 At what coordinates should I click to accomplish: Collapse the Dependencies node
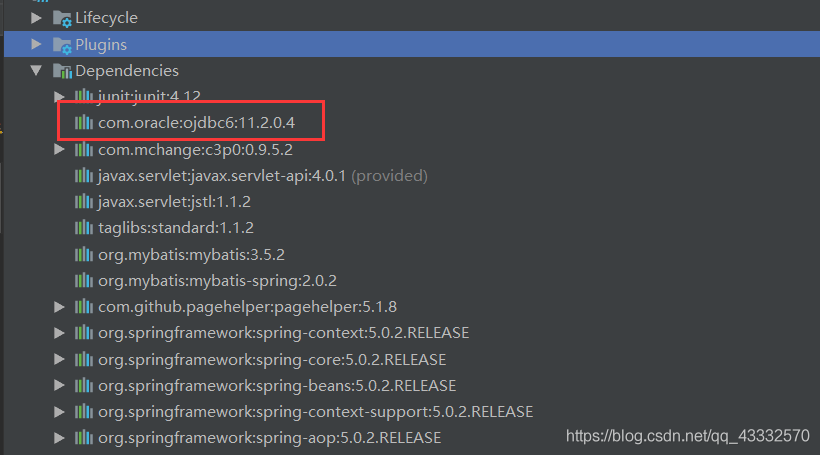(37, 71)
